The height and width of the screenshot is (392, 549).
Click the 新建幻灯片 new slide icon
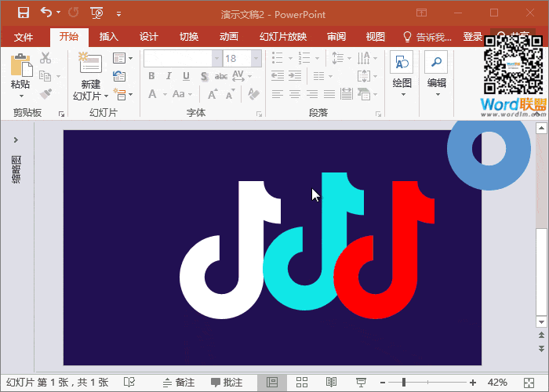pyautogui.click(x=90, y=63)
